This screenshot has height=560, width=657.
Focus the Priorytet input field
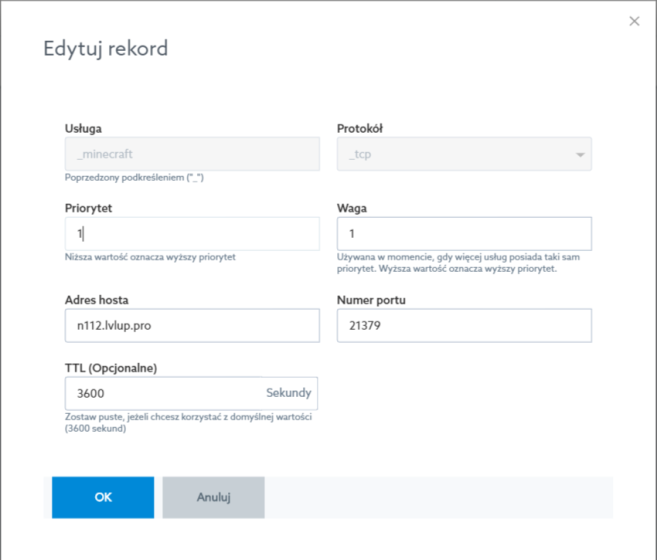(191, 234)
